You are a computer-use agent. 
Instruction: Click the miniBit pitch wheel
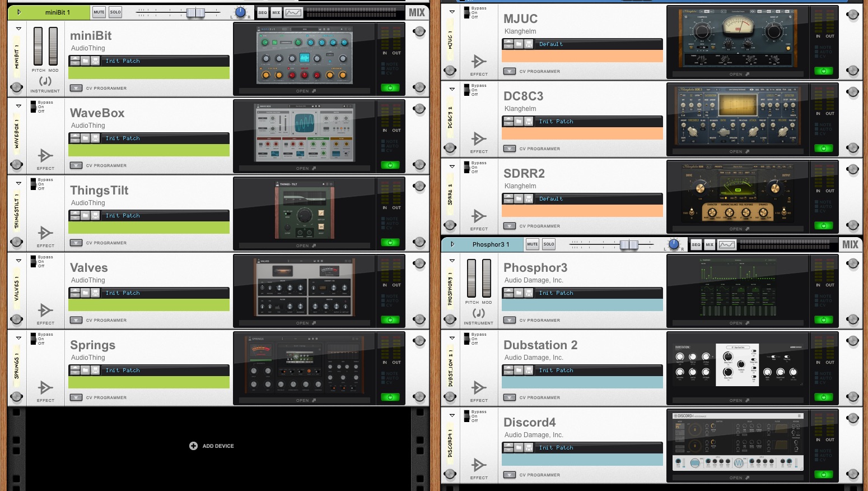point(38,46)
